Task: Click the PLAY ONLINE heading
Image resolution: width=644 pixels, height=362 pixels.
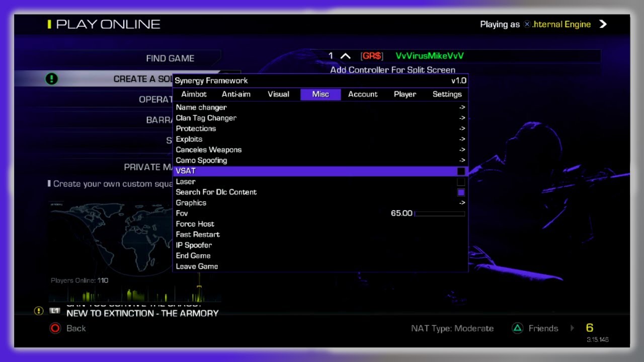Action: click(x=108, y=24)
